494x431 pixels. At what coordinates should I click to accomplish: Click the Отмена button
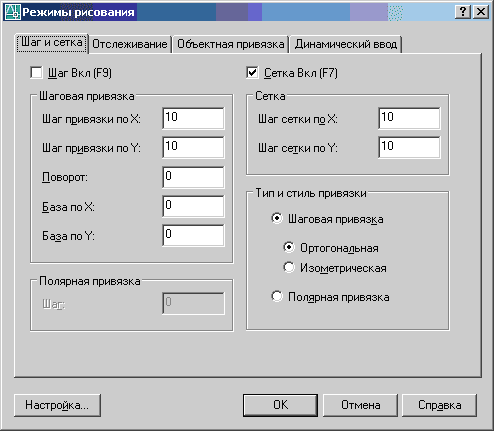point(360,405)
